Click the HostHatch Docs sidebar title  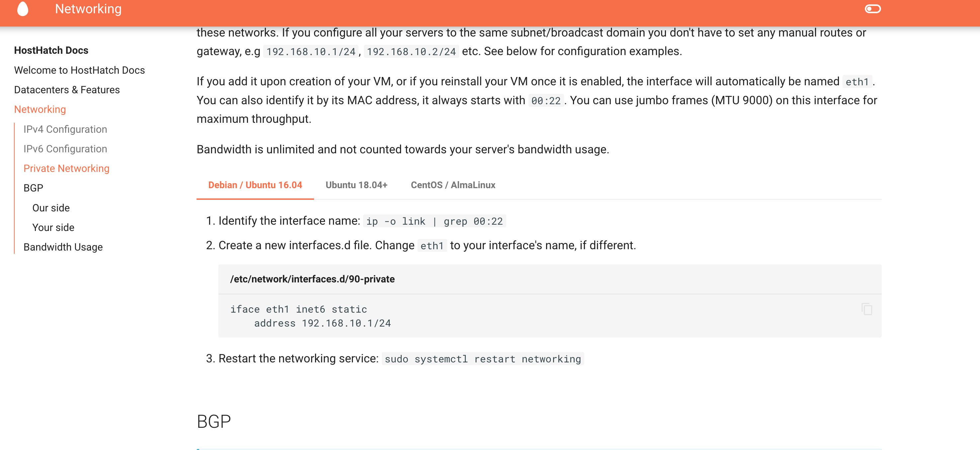51,50
